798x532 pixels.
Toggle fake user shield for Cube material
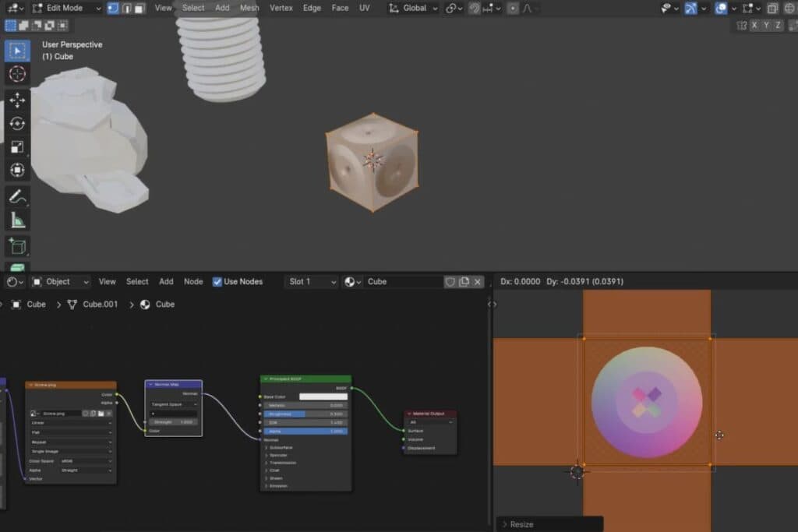(450, 282)
